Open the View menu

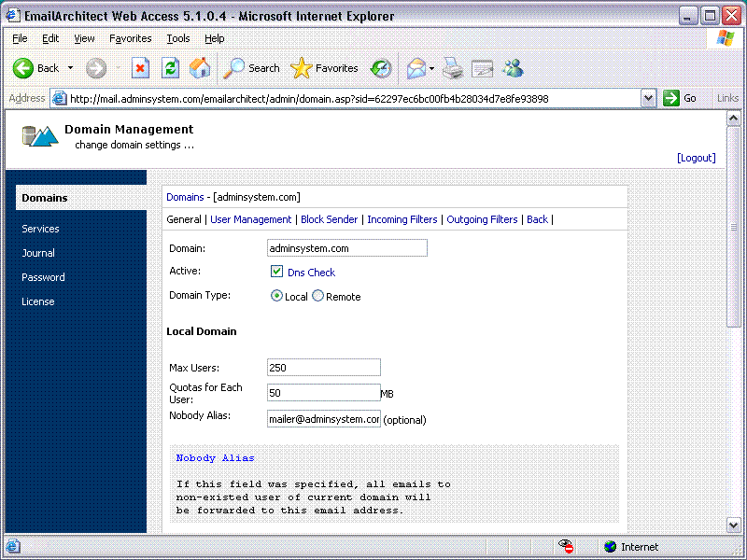(84, 38)
